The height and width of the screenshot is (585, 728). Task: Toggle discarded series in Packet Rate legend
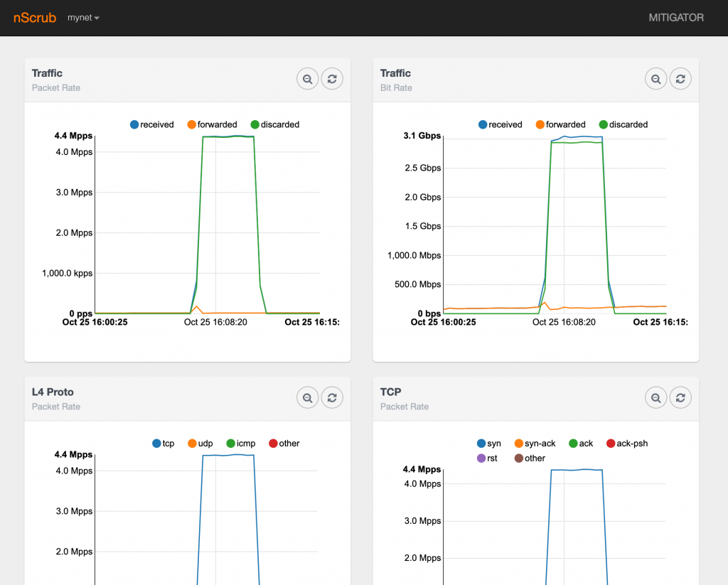275,124
